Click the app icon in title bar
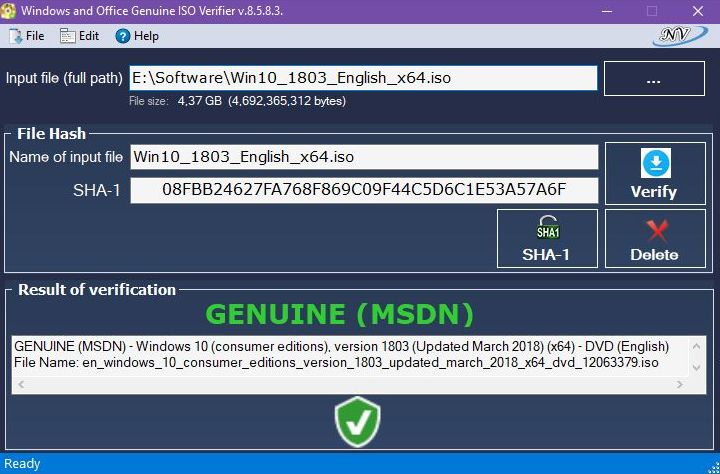 point(8,11)
